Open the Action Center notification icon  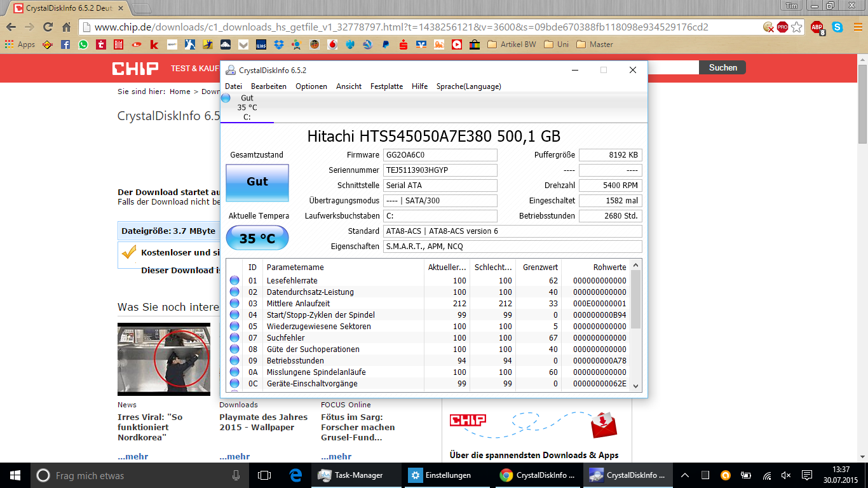point(807,475)
